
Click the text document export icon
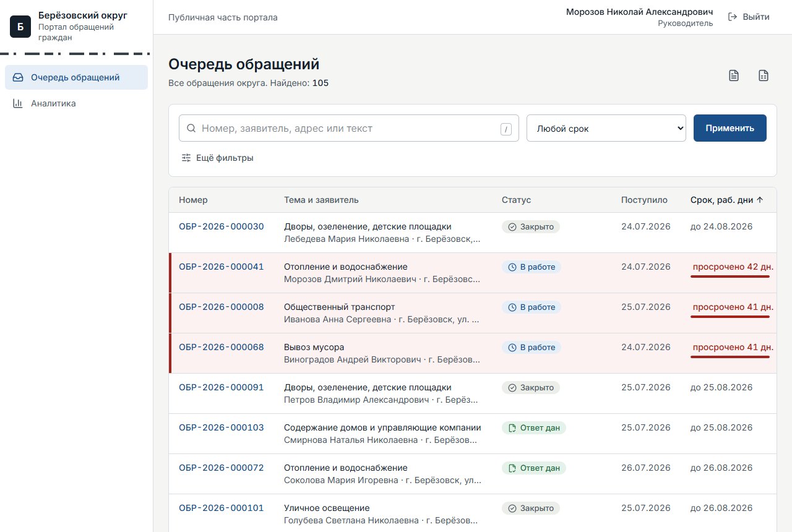pos(734,76)
